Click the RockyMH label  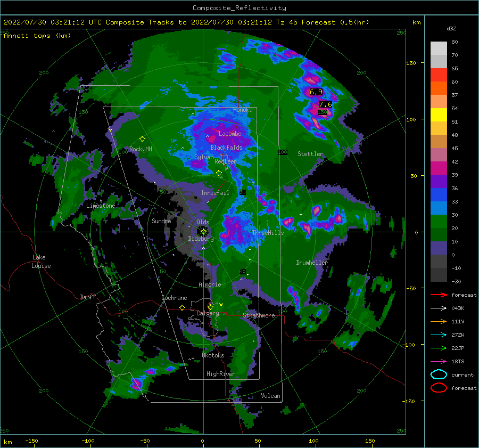[141, 149]
